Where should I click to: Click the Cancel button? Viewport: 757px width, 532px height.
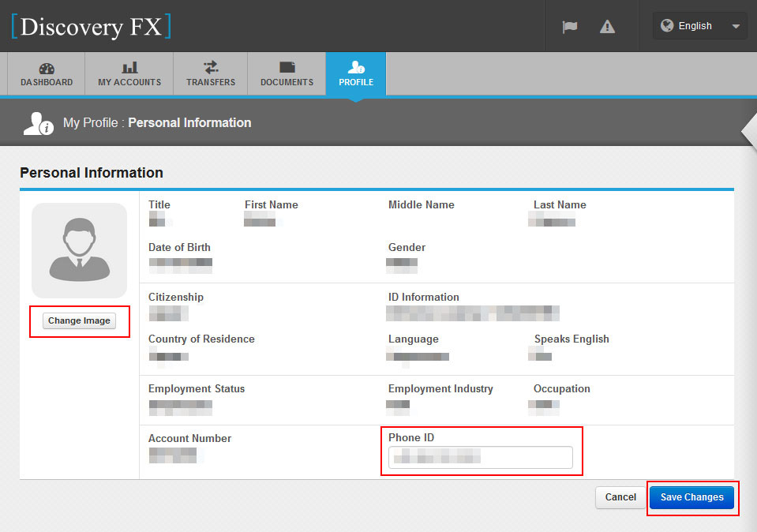[x=620, y=497]
